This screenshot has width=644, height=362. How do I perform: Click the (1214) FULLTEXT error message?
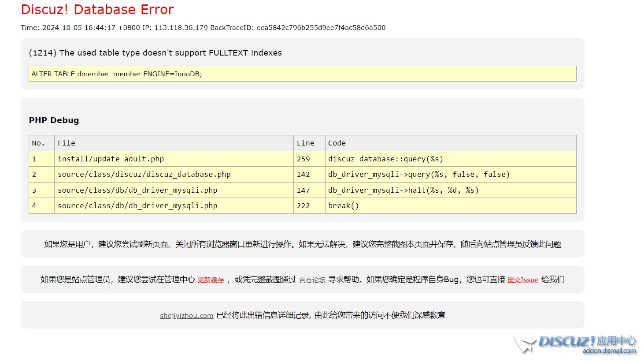155,53
